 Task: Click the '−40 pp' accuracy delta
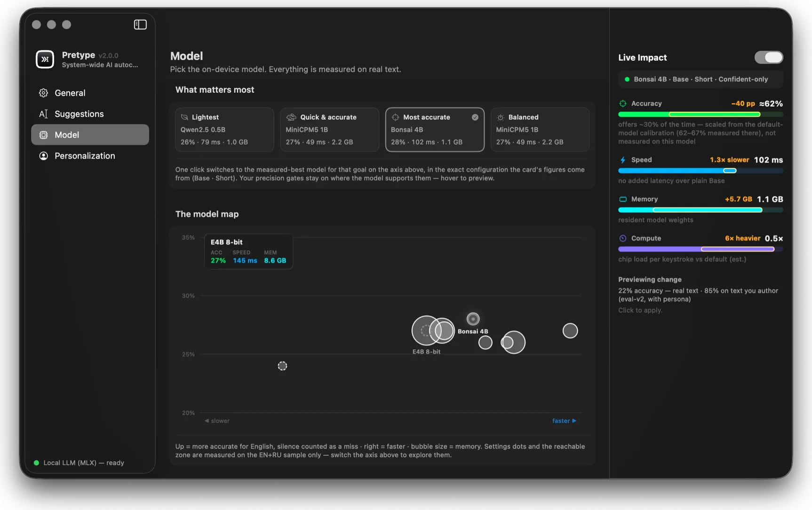coord(743,103)
